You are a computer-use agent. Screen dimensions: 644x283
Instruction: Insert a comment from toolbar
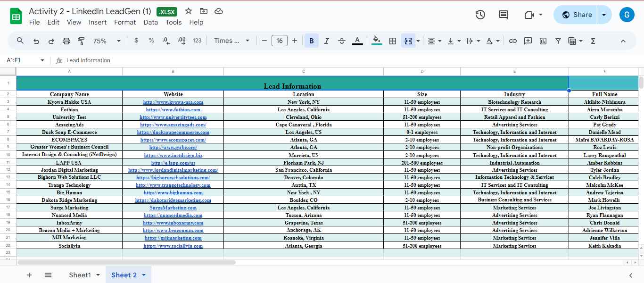[x=528, y=41]
